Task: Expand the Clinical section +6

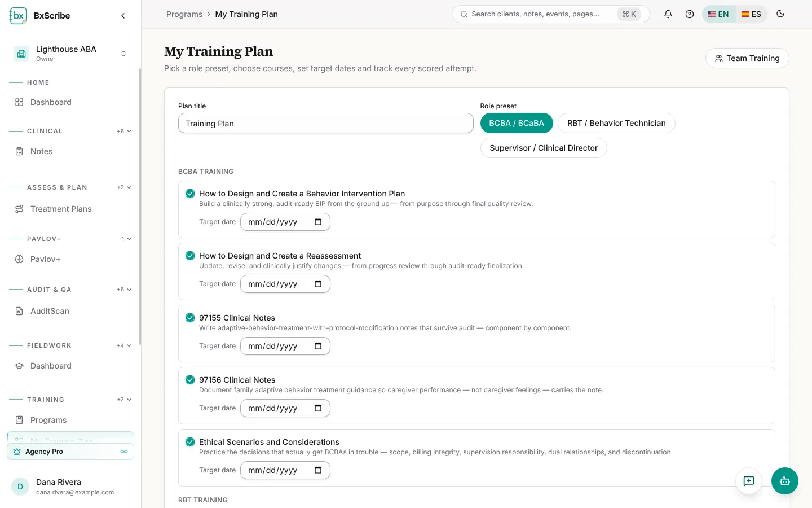Action: [x=125, y=131]
